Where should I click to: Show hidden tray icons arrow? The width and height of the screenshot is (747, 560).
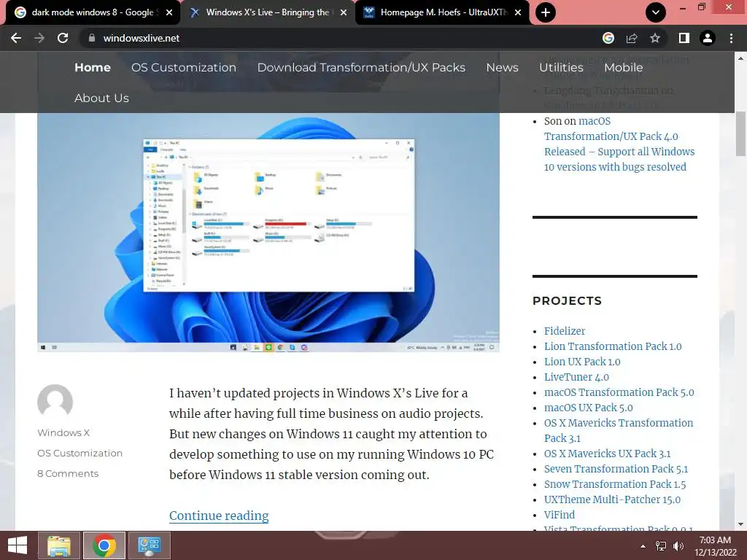(643, 546)
